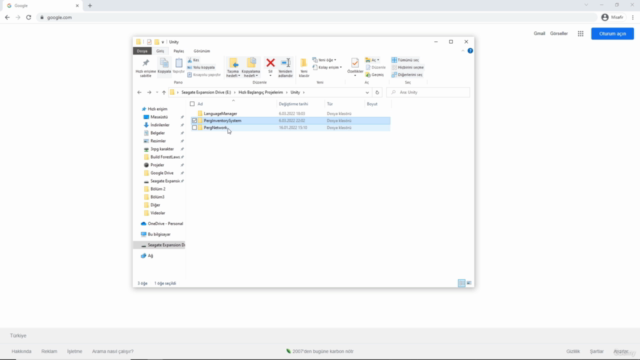Image resolution: width=640 pixels, height=360 pixels.
Task: Open the Misafir profile button in Chrome
Action: tap(612, 18)
